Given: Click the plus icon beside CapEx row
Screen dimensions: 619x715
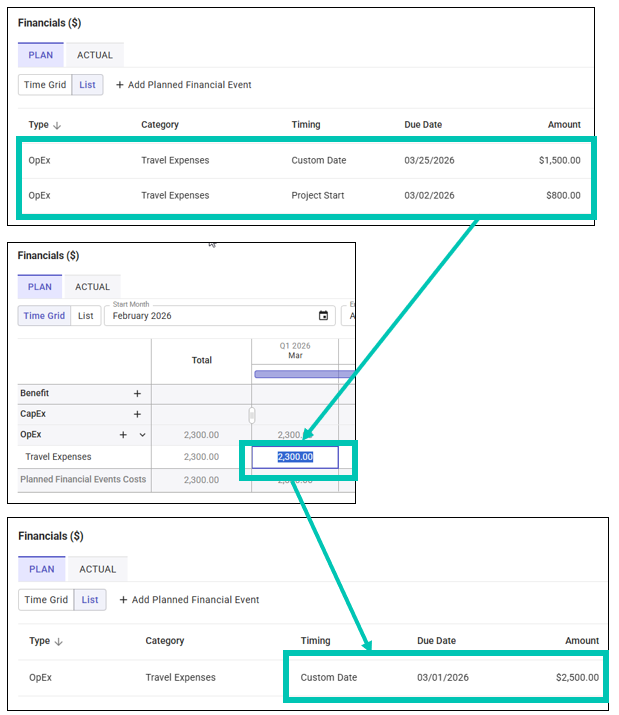Looking at the screenshot, I should [x=137, y=414].
